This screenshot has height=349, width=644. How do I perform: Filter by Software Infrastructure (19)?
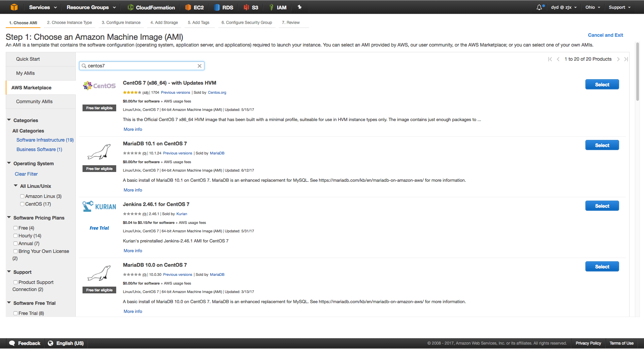pyautogui.click(x=45, y=140)
